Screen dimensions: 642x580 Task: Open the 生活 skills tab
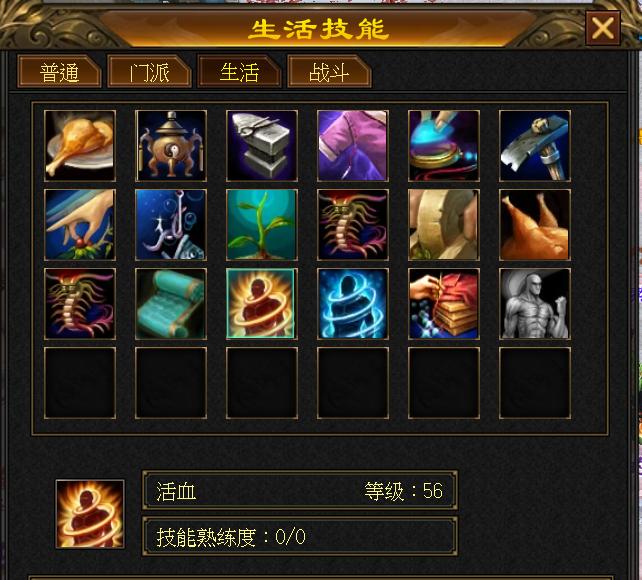pos(239,72)
